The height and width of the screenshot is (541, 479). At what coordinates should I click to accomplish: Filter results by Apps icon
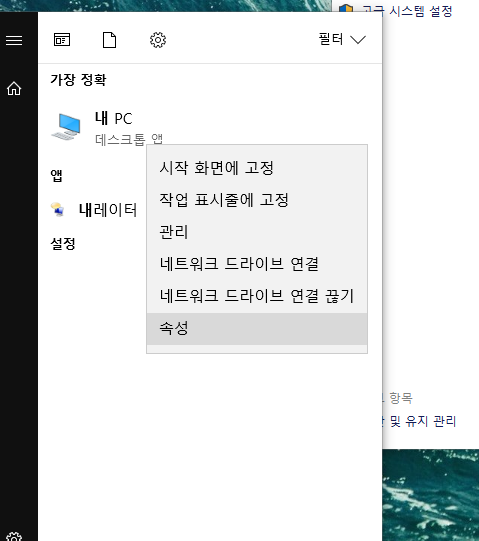(x=62, y=40)
